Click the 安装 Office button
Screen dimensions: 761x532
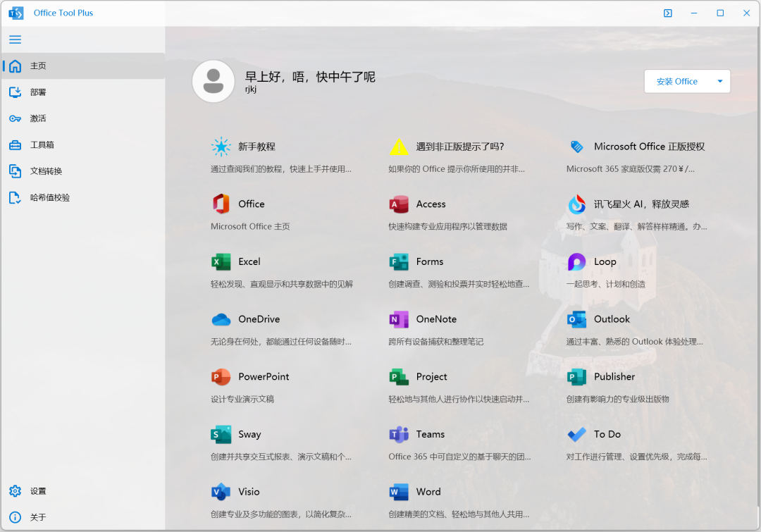coord(677,82)
